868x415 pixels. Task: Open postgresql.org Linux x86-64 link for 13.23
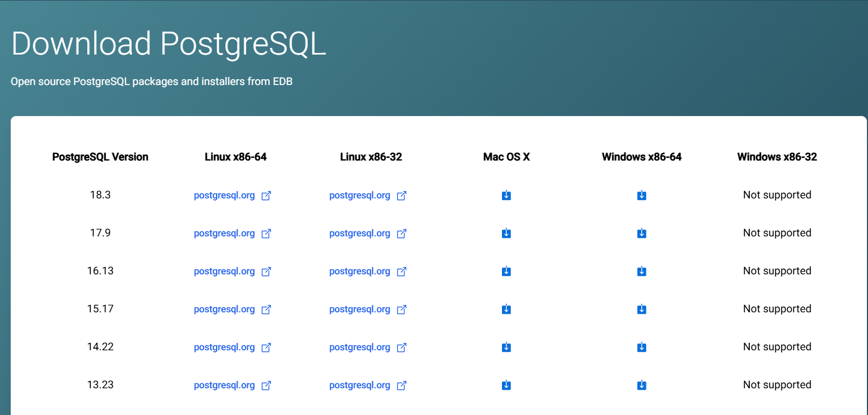pyautogui.click(x=232, y=385)
